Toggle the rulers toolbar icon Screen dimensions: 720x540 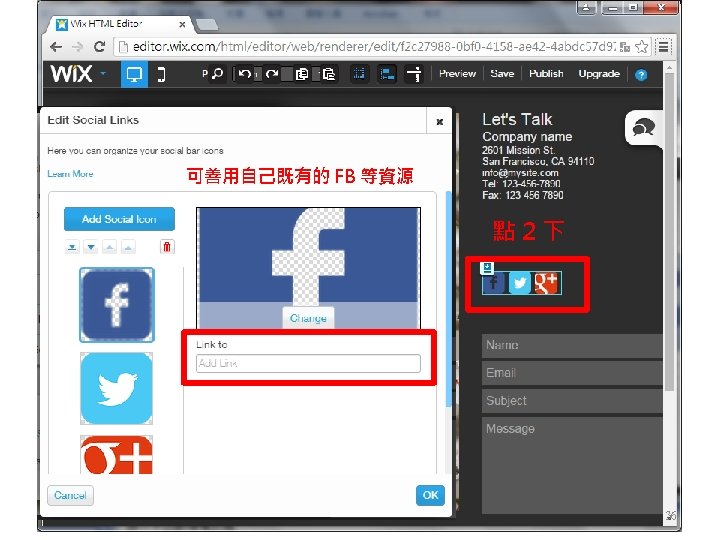coord(414,74)
